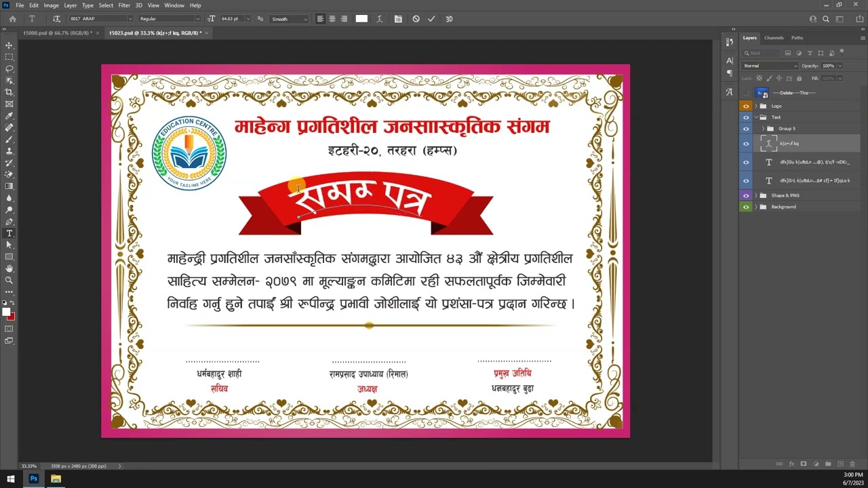Select the Eraser tool
The width and height of the screenshot is (868, 488).
coord(9,174)
